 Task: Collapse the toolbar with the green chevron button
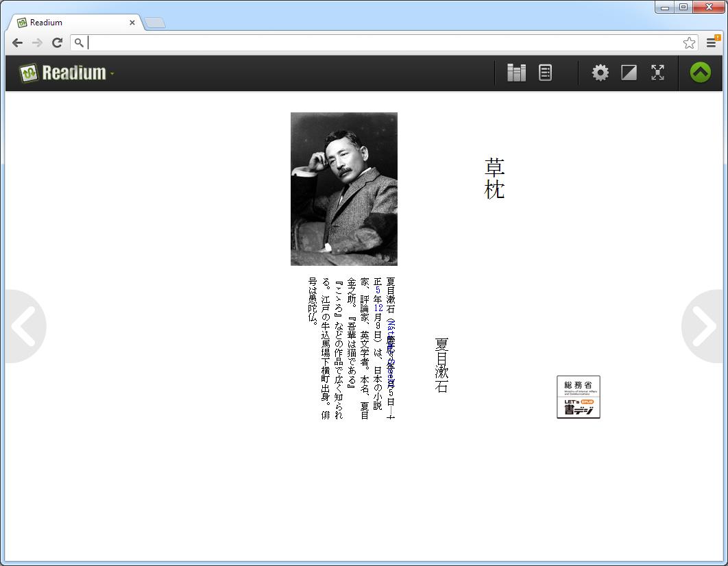(x=700, y=73)
